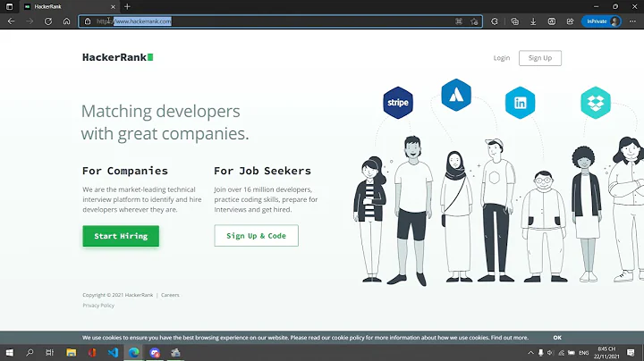The image size is (644, 361).
Task: Click the InPrivate profile badge
Action: [x=601, y=21]
